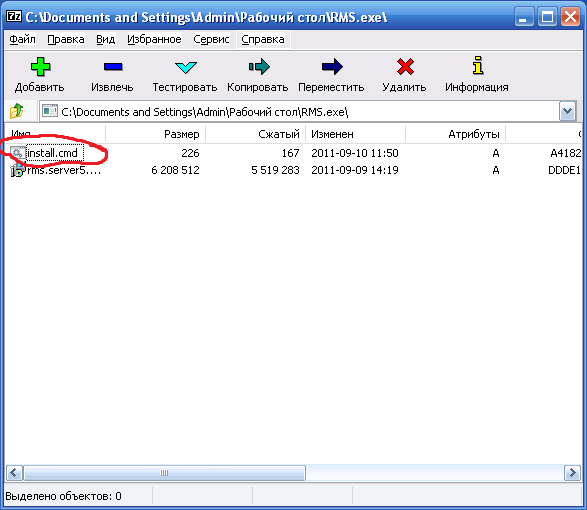Expand the address path dropdown arrow
The image size is (587, 510).
coord(568,111)
